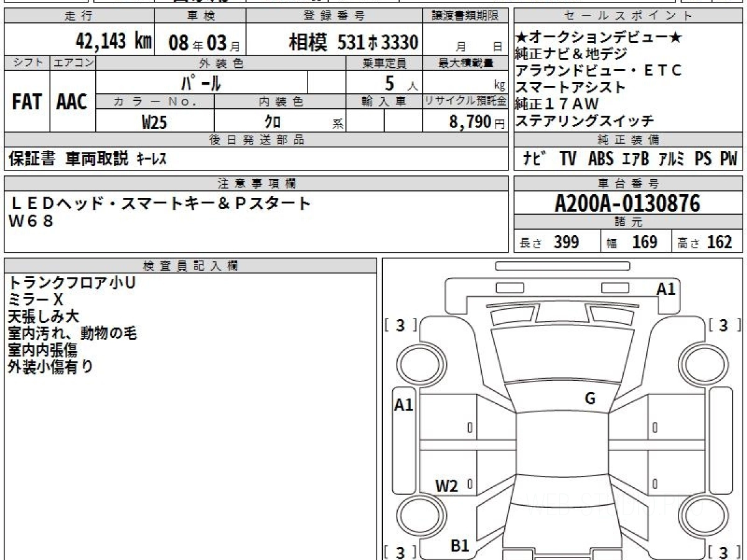
Task: Select the W68 note
Action: coord(31,220)
